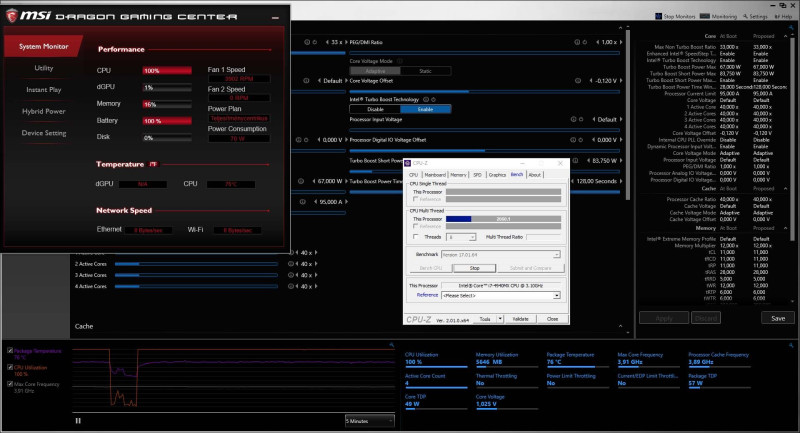Tick Single Thread Reference checkbox in CPU-Z
The image size is (800, 433).
[416, 199]
